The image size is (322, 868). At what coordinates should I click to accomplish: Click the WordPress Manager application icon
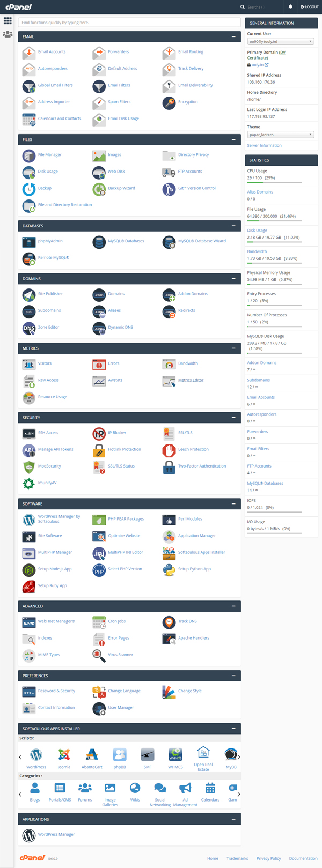pos(29,835)
